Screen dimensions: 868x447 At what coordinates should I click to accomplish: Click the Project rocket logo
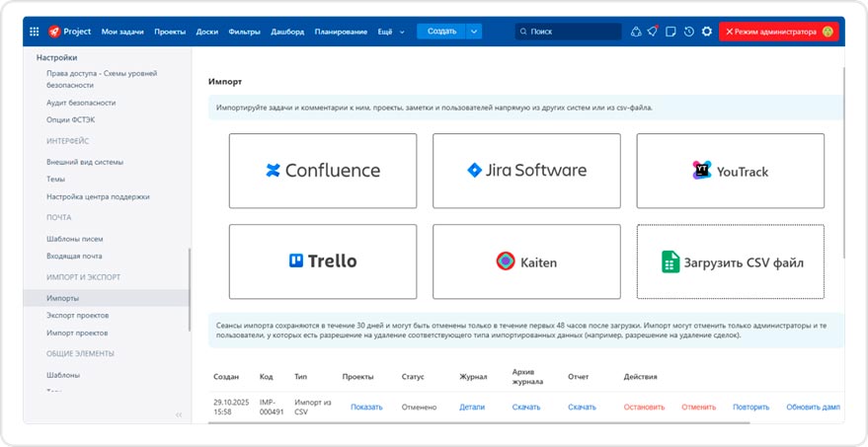(x=54, y=32)
